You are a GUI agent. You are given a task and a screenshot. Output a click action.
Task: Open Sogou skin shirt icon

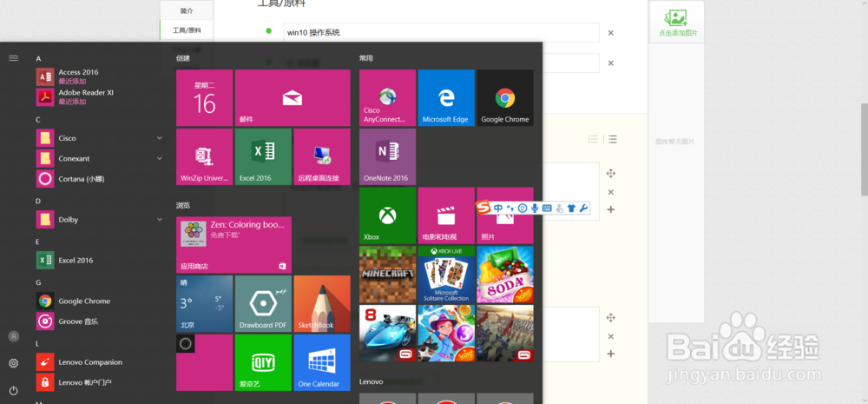click(x=571, y=209)
